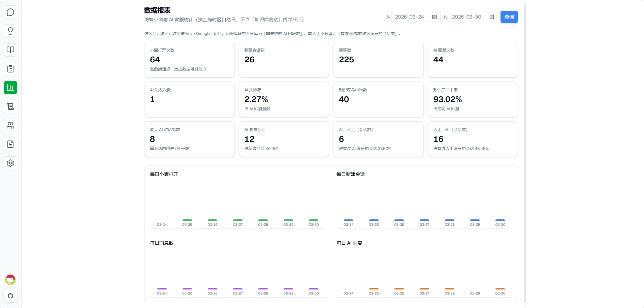The image size is (644, 308).
Task: Open the chat conversations panel
Action: [10, 12]
